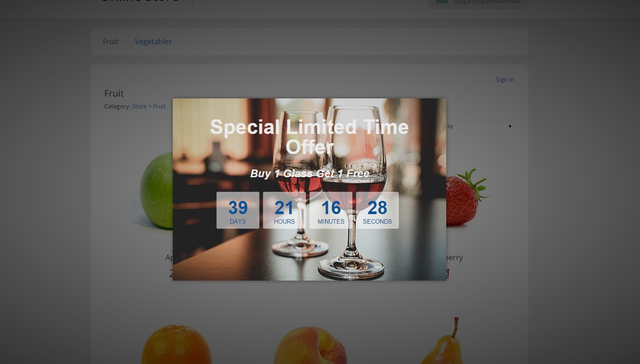Click the green apple product image
Screen dimensions: 640x364
point(155,191)
